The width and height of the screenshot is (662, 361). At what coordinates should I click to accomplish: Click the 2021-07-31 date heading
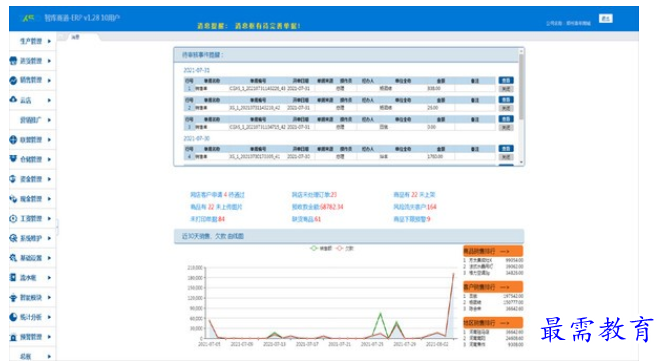(196, 70)
